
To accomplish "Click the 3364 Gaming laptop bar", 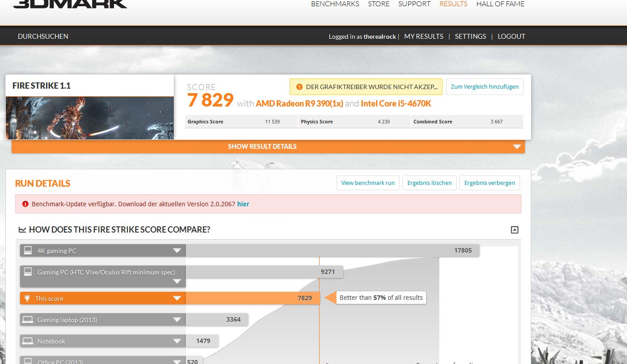I will point(217,319).
